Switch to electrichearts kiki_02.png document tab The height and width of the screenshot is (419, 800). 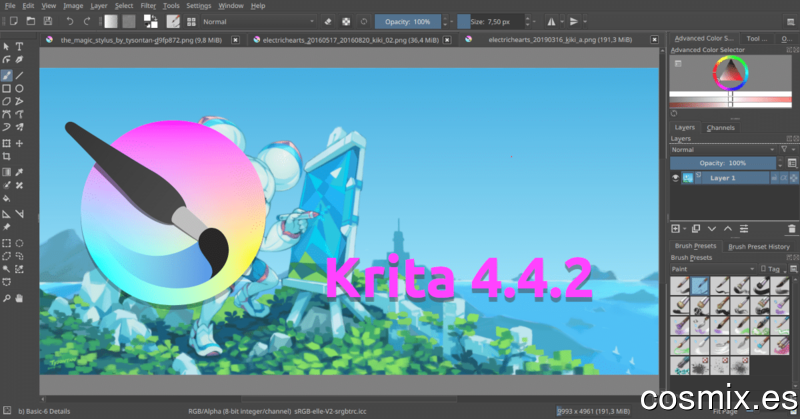click(x=351, y=39)
